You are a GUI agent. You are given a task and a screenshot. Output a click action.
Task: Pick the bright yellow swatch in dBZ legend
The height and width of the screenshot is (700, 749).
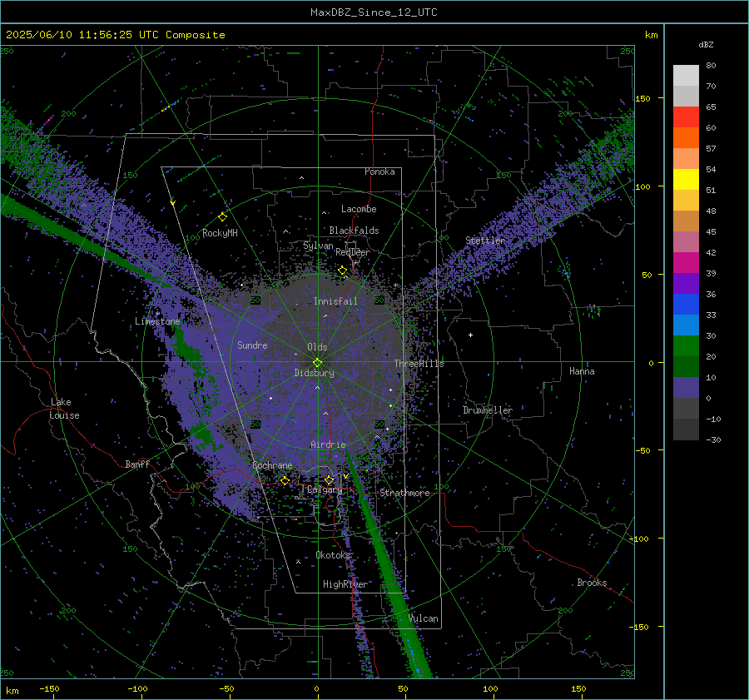[x=686, y=179]
